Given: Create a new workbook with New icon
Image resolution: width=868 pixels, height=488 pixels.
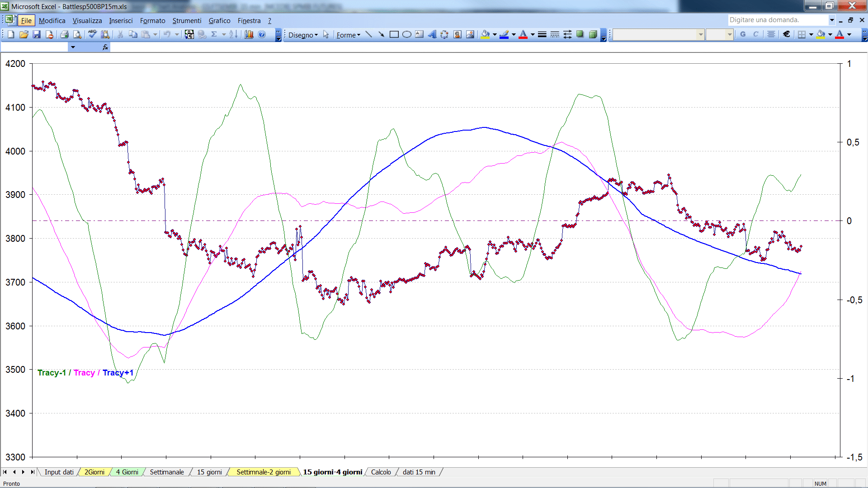Looking at the screenshot, I should tap(11, 34).
